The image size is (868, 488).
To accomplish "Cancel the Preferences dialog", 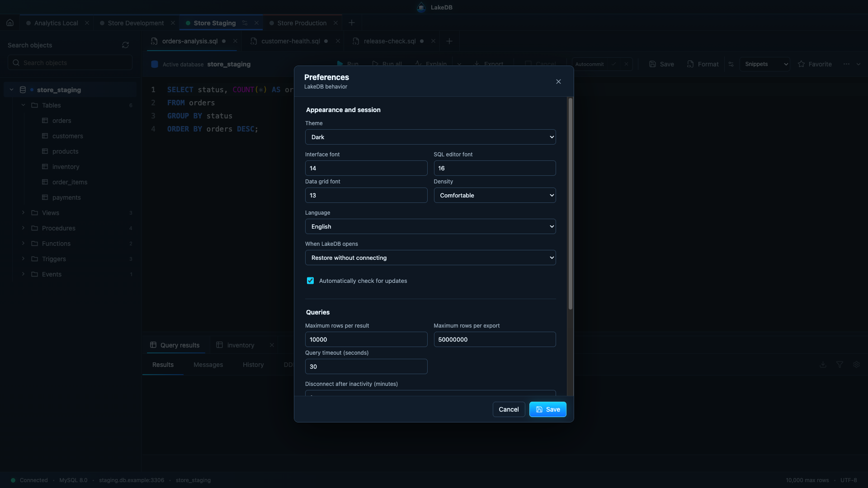I will [x=509, y=409].
